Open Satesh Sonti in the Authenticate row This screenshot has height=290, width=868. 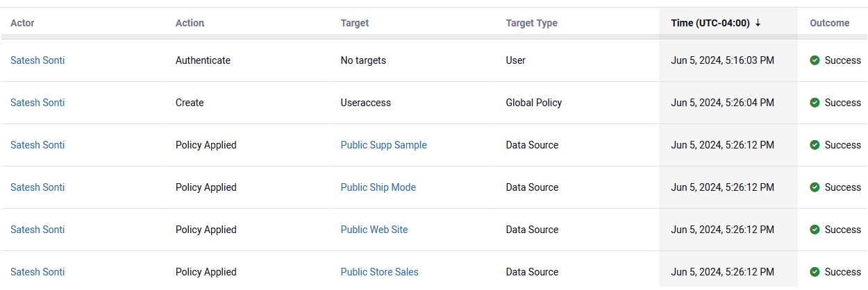[37, 60]
